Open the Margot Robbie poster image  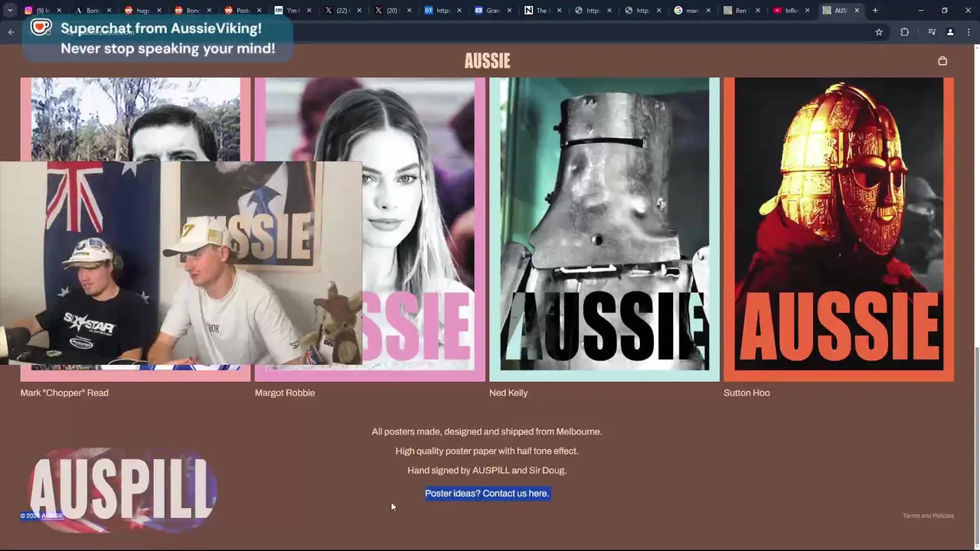[370, 229]
